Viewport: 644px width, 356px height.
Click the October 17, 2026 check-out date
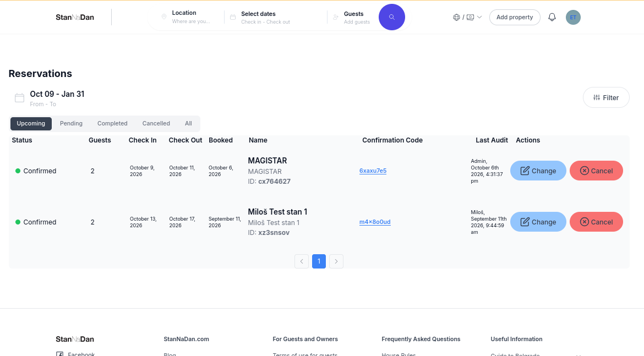(x=182, y=222)
